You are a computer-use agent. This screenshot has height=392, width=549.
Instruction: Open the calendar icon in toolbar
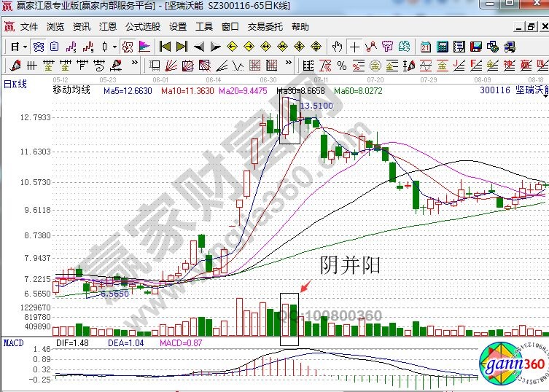pos(425,47)
